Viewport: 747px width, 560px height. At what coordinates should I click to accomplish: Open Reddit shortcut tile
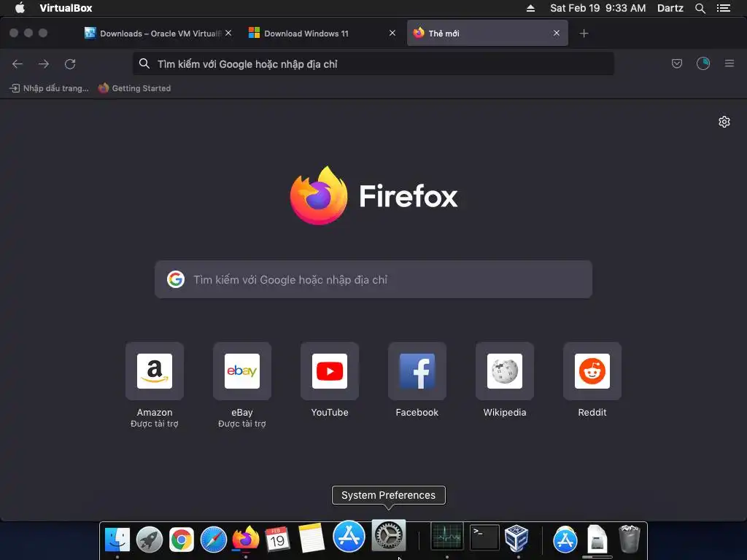pyautogui.click(x=592, y=371)
